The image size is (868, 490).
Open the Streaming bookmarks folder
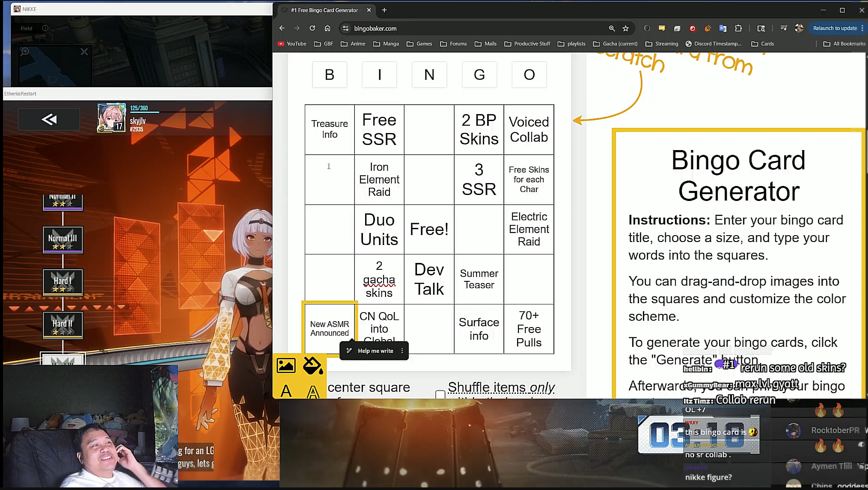pos(662,44)
